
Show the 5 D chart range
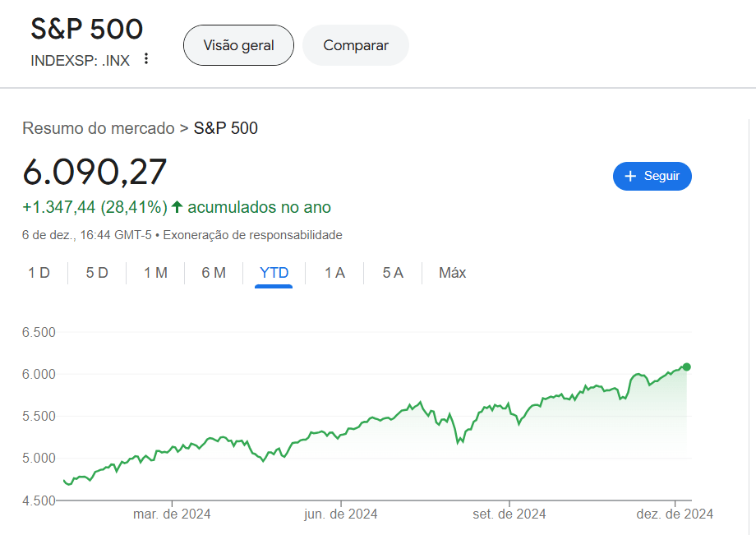pyautogui.click(x=97, y=273)
